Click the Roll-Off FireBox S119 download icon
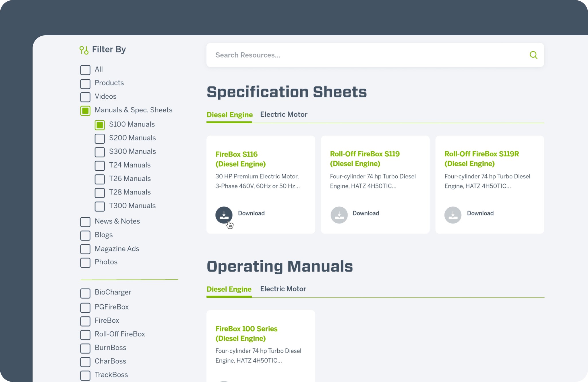The height and width of the screenshot is (382, 588). (339, 215)
